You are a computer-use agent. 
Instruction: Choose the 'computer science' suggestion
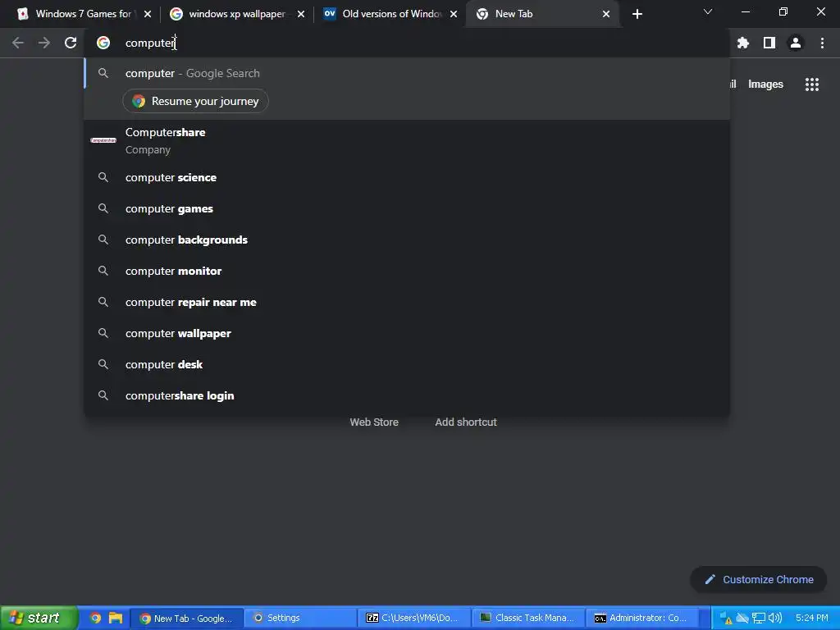(407, 177)
